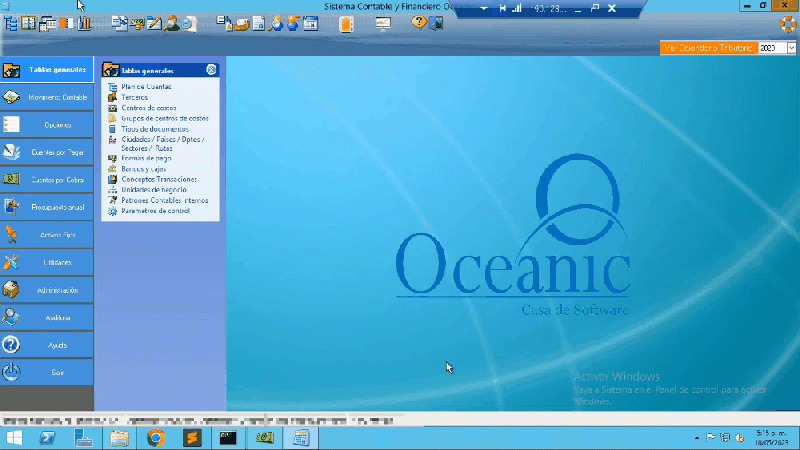The width and height of the screenshot is (800, 450).
Task: Open Google Chrome from the taskbar
Action: point(155,438)
